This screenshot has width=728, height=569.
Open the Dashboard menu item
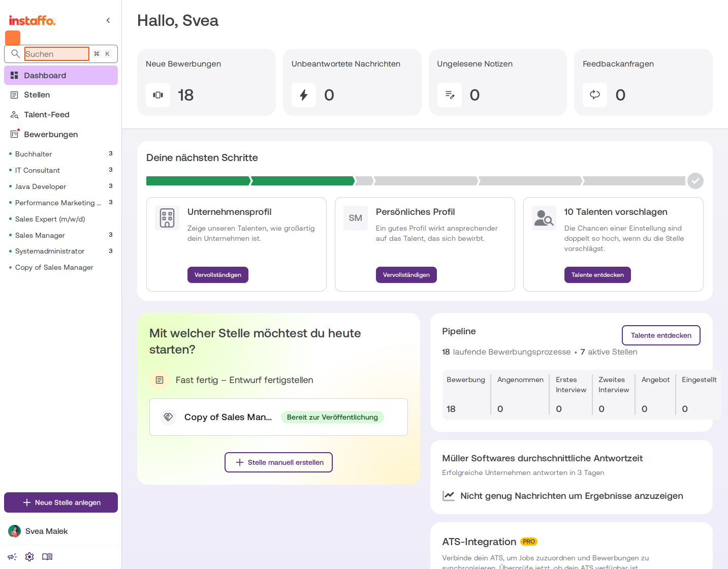[x=61, y=75]
